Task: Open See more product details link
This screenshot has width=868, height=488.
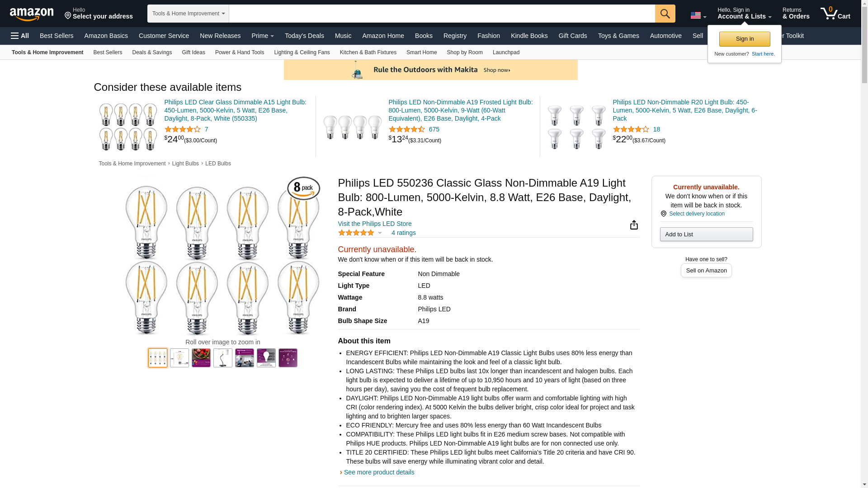Action: (379, 472)
